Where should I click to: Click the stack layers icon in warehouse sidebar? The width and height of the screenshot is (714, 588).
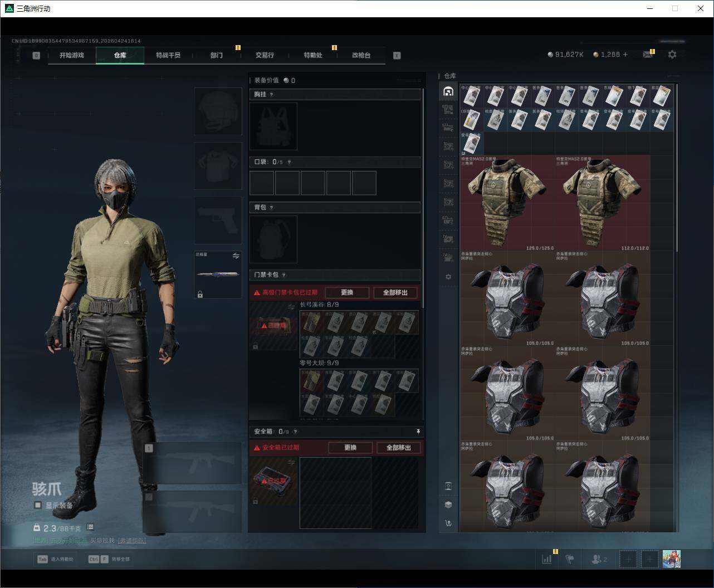pyautogui.click(x=448, y=504)
